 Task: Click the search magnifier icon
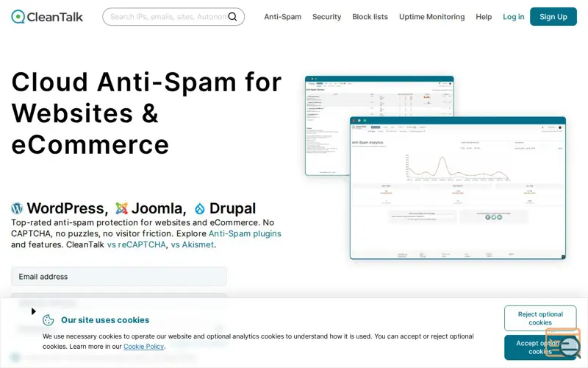tap(232, 16)
